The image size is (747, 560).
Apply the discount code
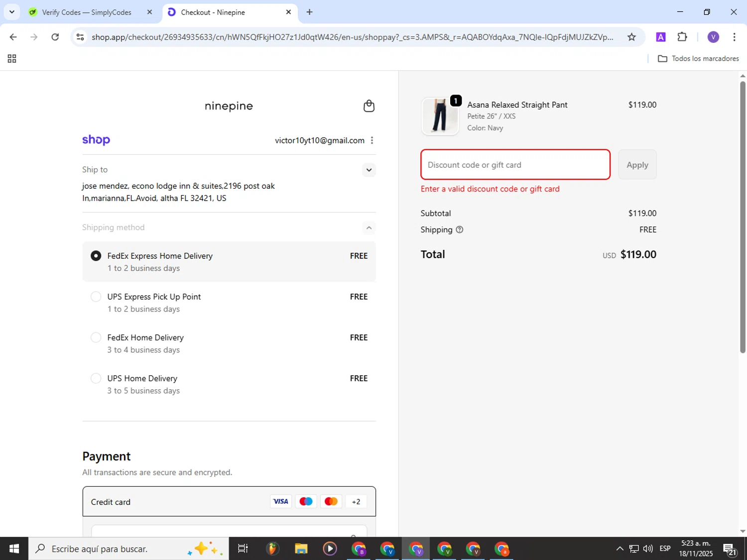(x=637, y=165)
